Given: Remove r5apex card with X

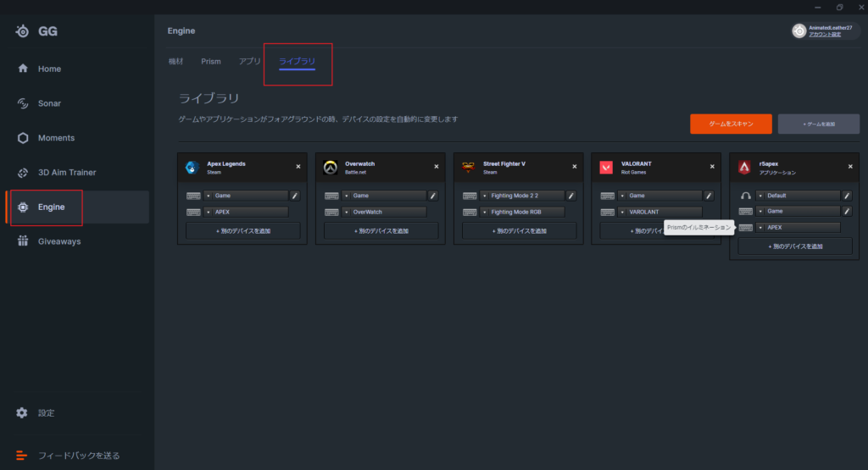Looking at the screenshot, I should coord(850,167).
